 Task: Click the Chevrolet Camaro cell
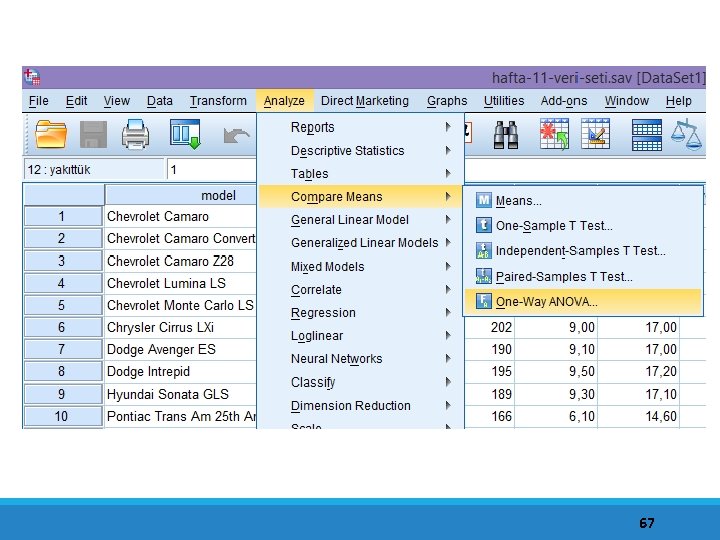181,216
